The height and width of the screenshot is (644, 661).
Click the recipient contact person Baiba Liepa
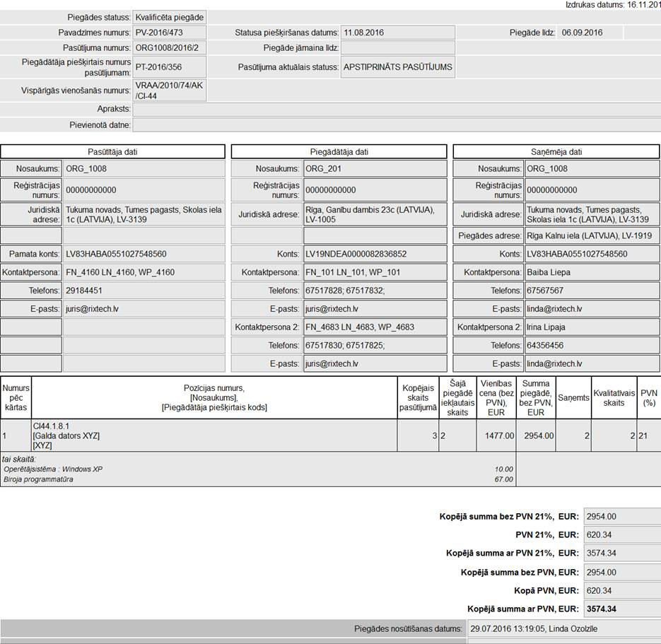click(592, 272)
